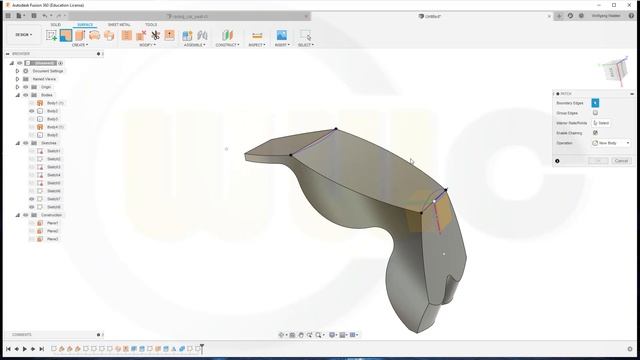The width and height of the screenshot is (640, 360).
Task: Click Cancel in Patch dialog
Action: [621, 161]
